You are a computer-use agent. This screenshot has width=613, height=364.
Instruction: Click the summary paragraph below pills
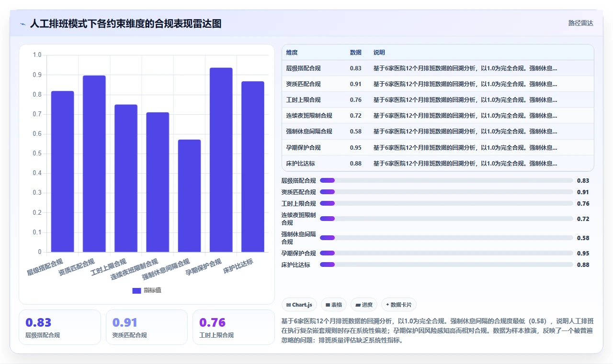438,331
